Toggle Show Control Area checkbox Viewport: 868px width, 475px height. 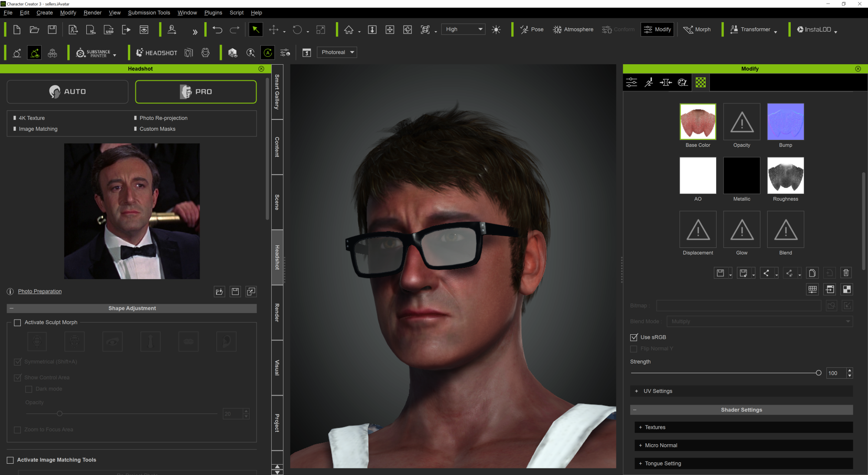tap(17, 378)
